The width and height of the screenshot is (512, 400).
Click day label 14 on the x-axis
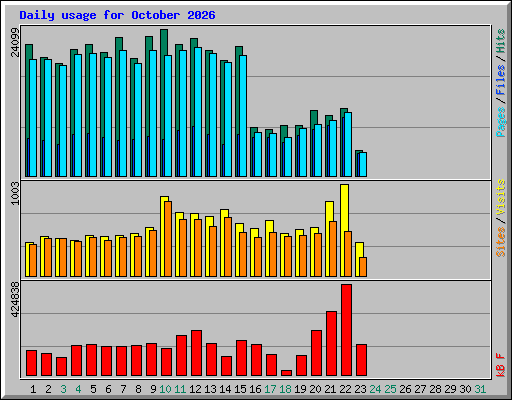(x=225, y=389)
